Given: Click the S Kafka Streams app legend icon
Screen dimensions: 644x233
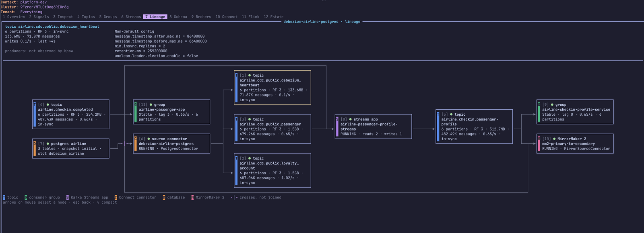Looking at the screenshot, I should [68, 197].
